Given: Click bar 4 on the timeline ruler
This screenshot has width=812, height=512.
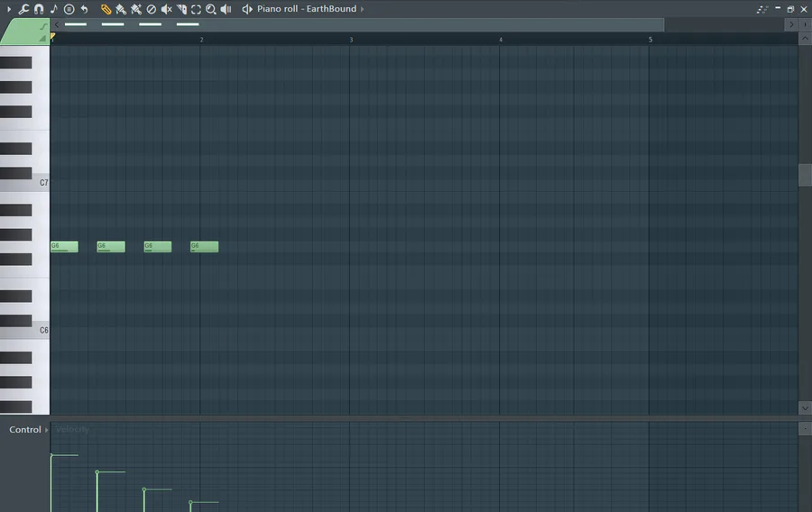Looking at the screenshot, I should (x=501, y=40).
